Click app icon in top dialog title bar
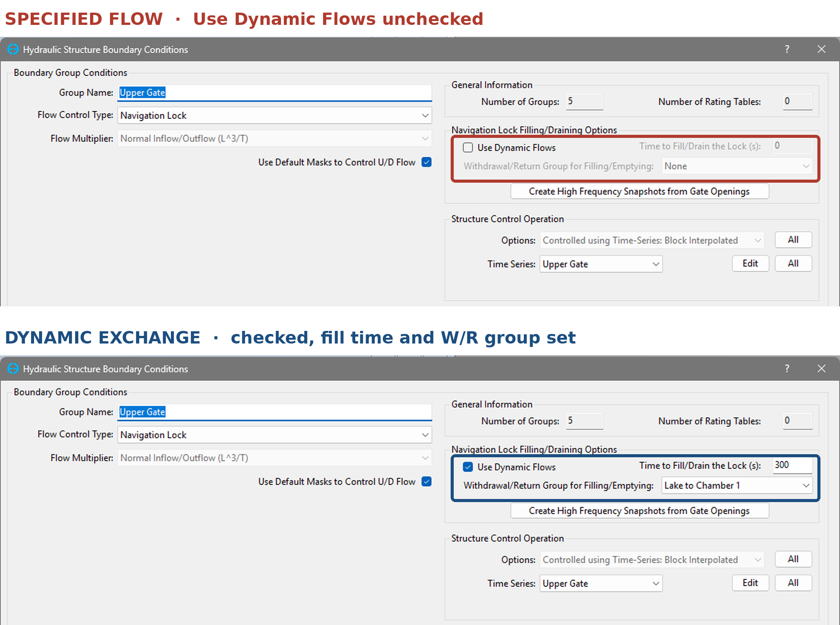Screen dimensions: 840x625 click(13, 49)
